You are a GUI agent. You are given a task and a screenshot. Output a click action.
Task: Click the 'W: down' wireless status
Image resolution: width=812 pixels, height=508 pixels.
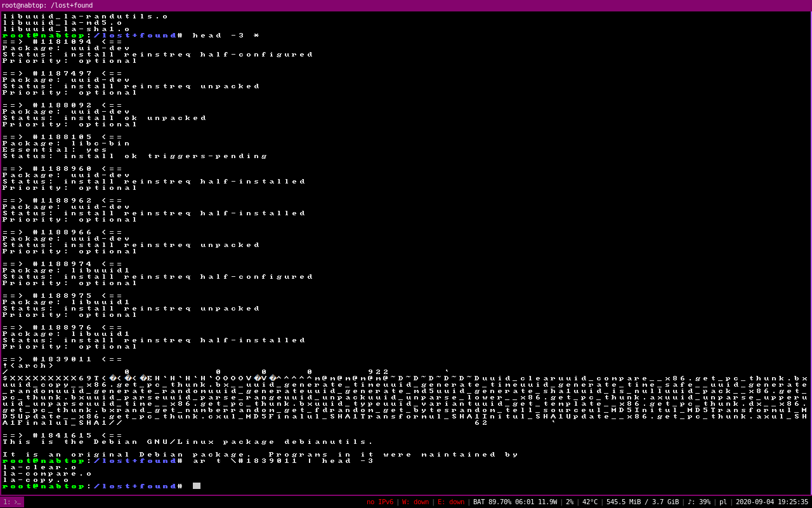coord(415,502)
